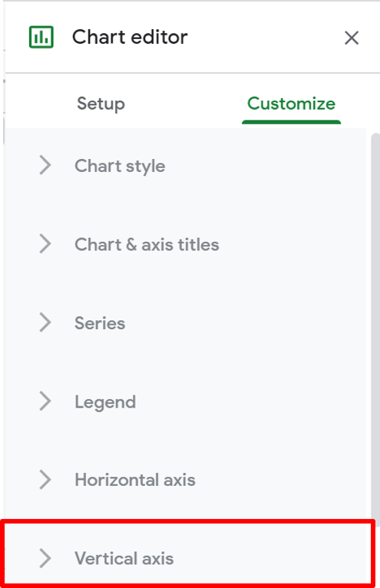Click the chevron beside Series
Image resolution: width=380 pixels, height=588 pixels.
(45, 323)
